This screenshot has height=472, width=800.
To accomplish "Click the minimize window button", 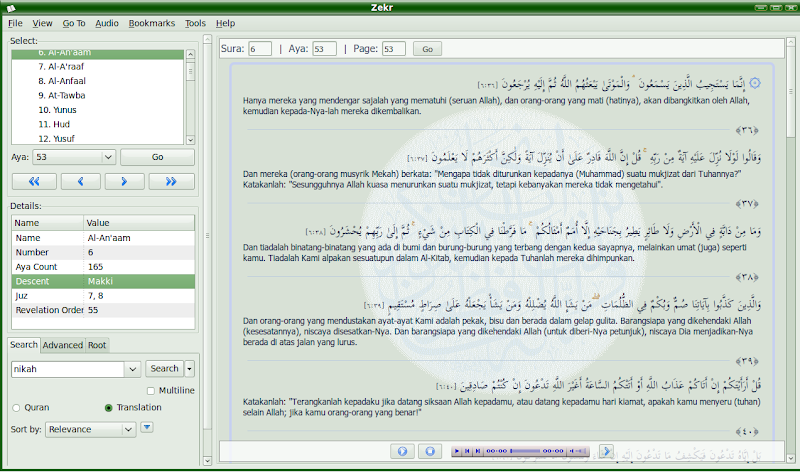I will tap(761, 8).
